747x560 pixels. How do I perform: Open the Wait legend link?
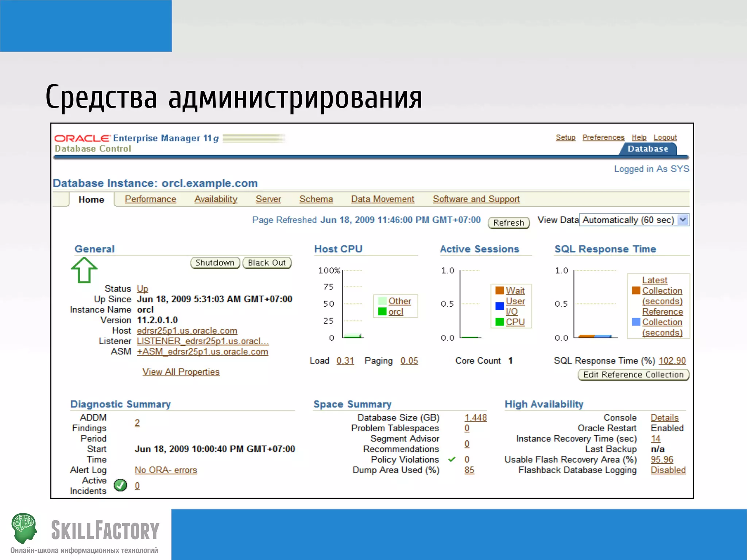pos(515,291)
